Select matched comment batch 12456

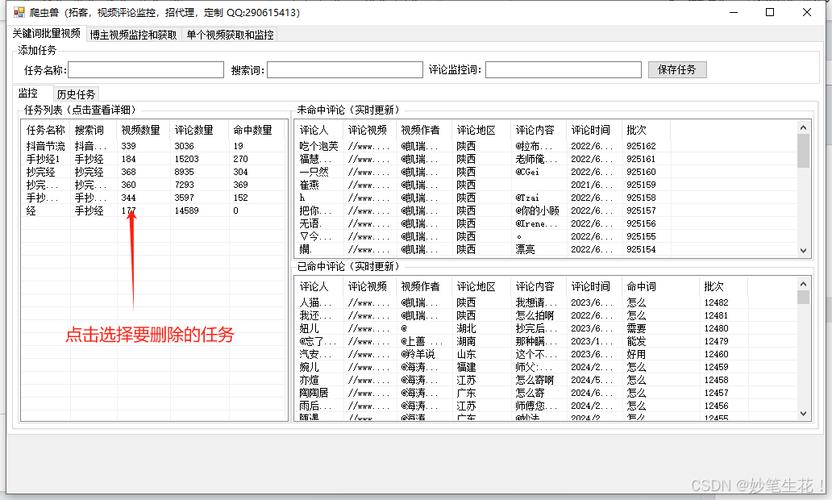point(545,406)
